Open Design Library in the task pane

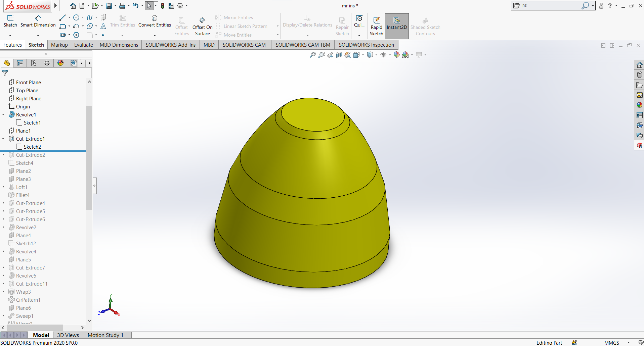(639, 75)
